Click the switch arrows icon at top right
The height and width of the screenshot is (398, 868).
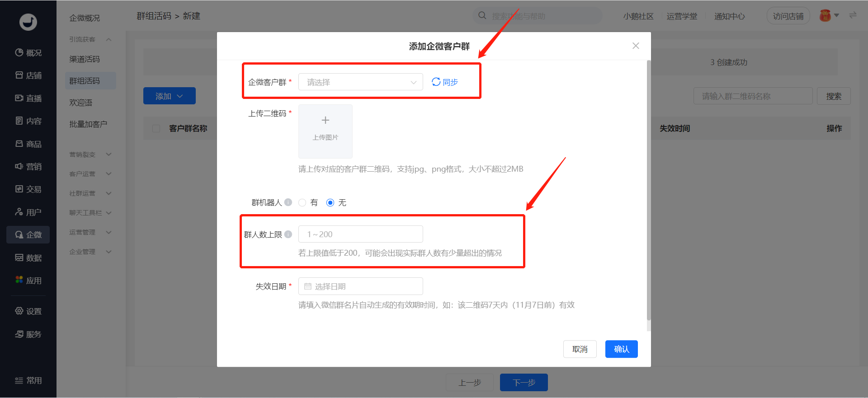(x=853, y=15)
